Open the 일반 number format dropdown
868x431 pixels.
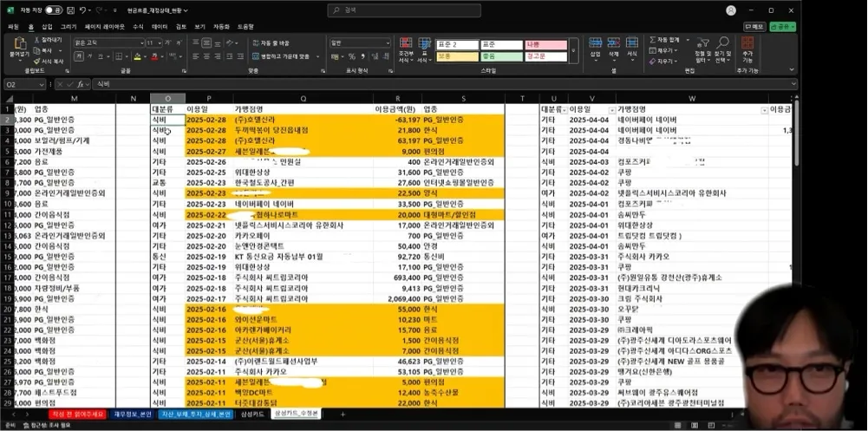point(388,42)
